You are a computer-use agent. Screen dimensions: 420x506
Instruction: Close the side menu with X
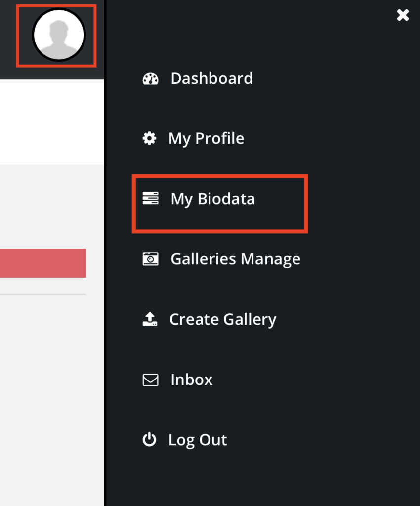(403, 15)
